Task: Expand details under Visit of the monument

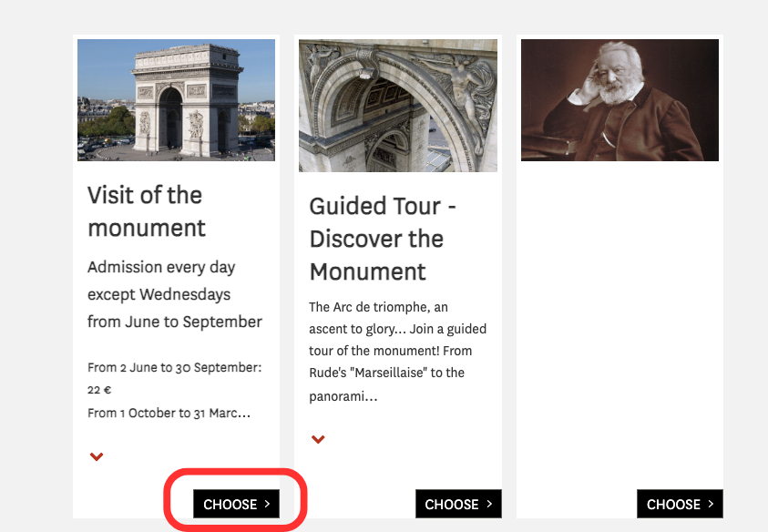Action: pos(97,456)
